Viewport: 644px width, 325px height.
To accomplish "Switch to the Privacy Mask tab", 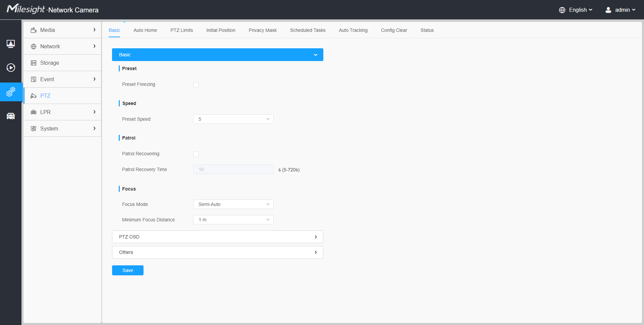I will [263, 30].
